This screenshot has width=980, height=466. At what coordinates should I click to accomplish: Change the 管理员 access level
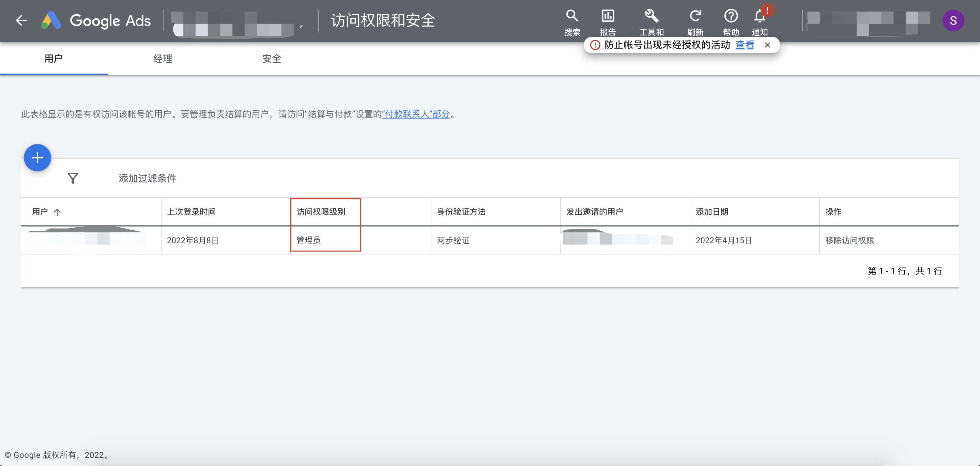tap(308, 240)
